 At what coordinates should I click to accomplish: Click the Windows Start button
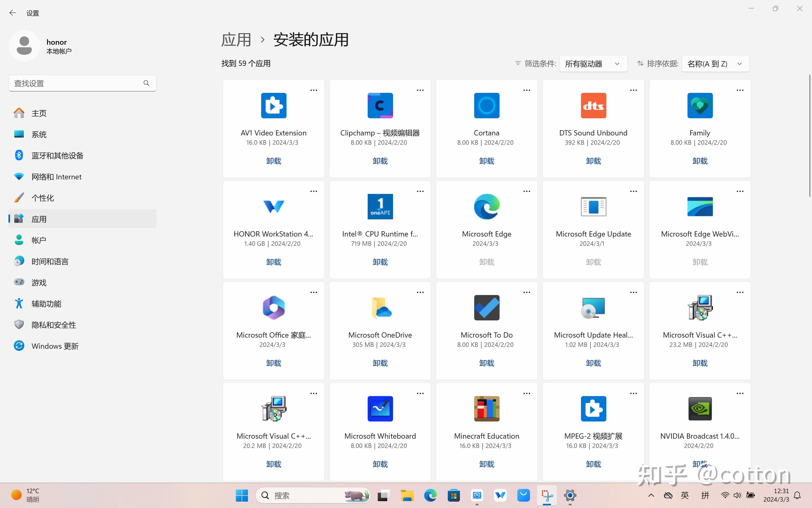click(242, 495)
